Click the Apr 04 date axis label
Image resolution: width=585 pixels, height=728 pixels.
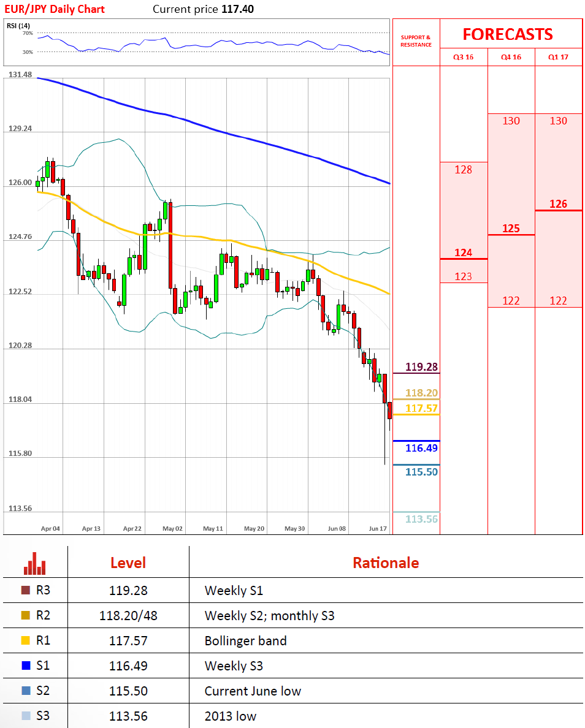pyautogui.click(x=50, y=528)
